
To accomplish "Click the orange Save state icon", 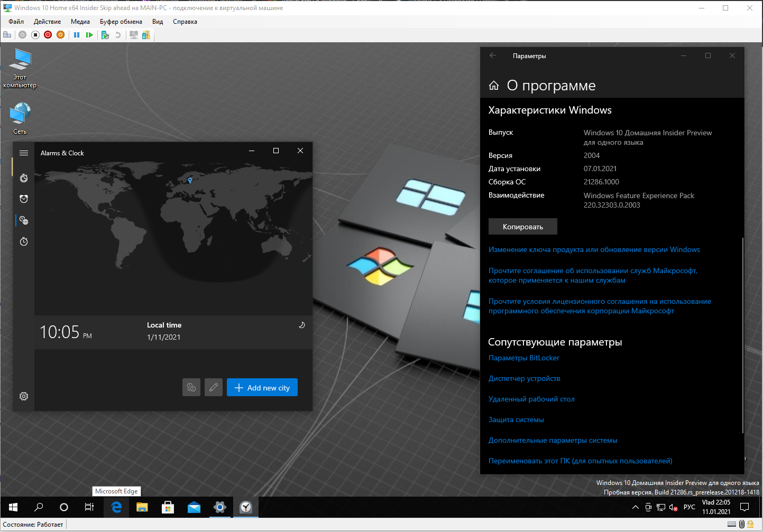I will [x=61, y=35].
